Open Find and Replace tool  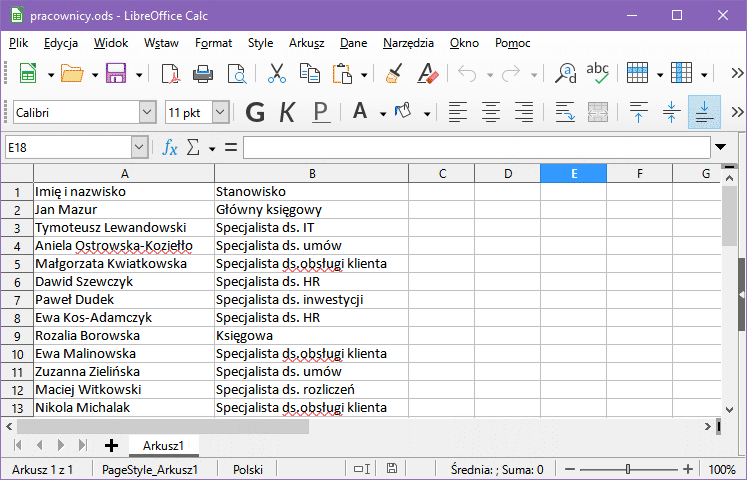point(566,74)
